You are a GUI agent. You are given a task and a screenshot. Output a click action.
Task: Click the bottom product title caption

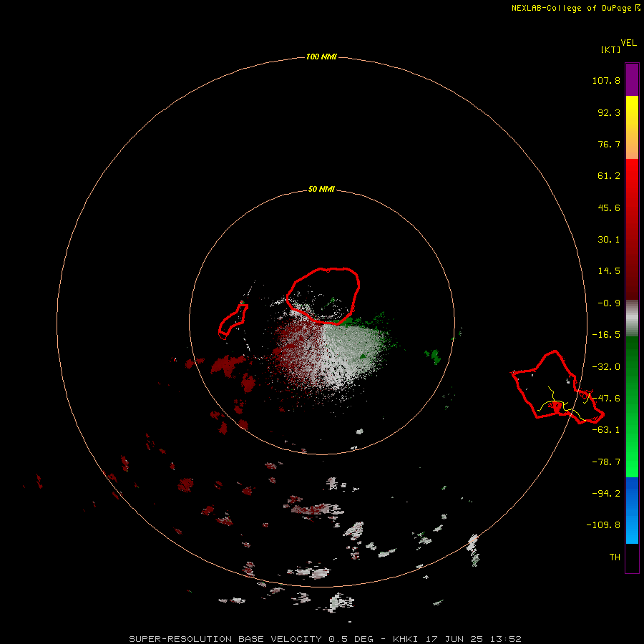[x=326, y=639]
